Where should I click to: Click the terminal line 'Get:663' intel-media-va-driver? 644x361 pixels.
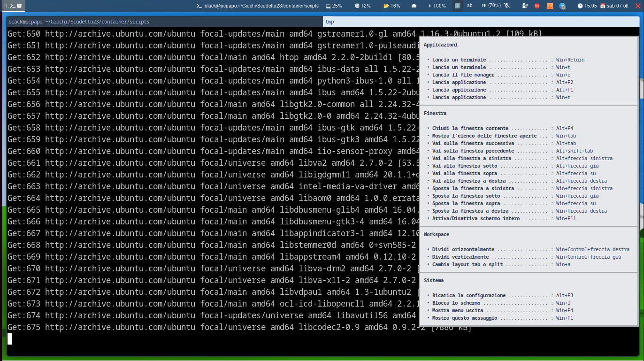point(213,186)
